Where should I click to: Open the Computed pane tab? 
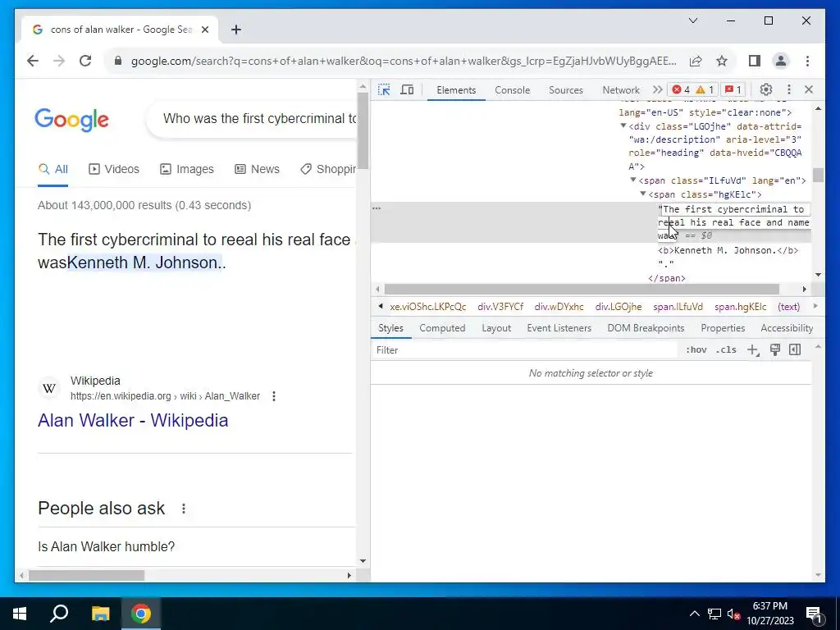[442, 328]
